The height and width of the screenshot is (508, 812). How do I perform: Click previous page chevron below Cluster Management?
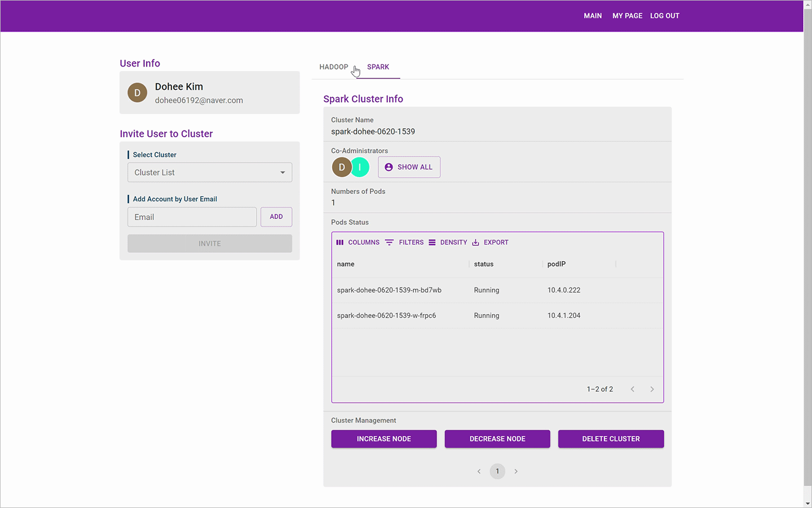479,471
